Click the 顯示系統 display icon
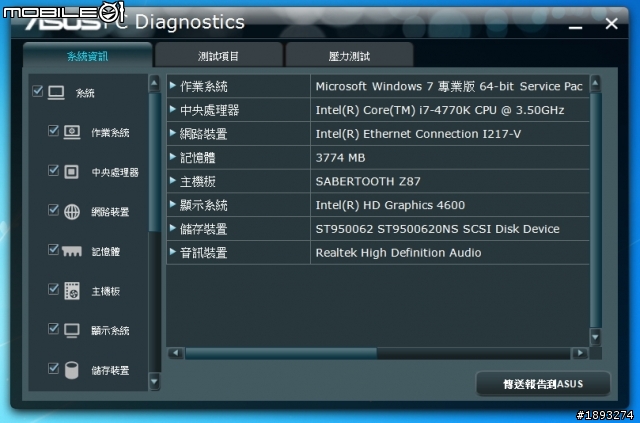The image size is (640, 423). click(72, 330)
